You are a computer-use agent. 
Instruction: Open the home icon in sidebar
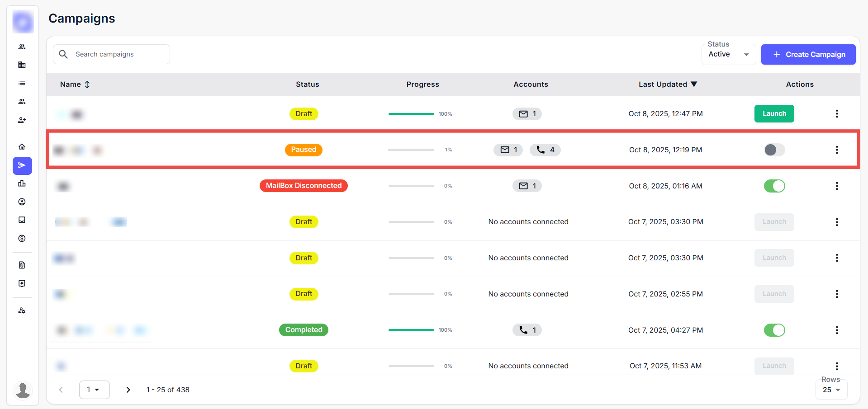pos(22,147)
